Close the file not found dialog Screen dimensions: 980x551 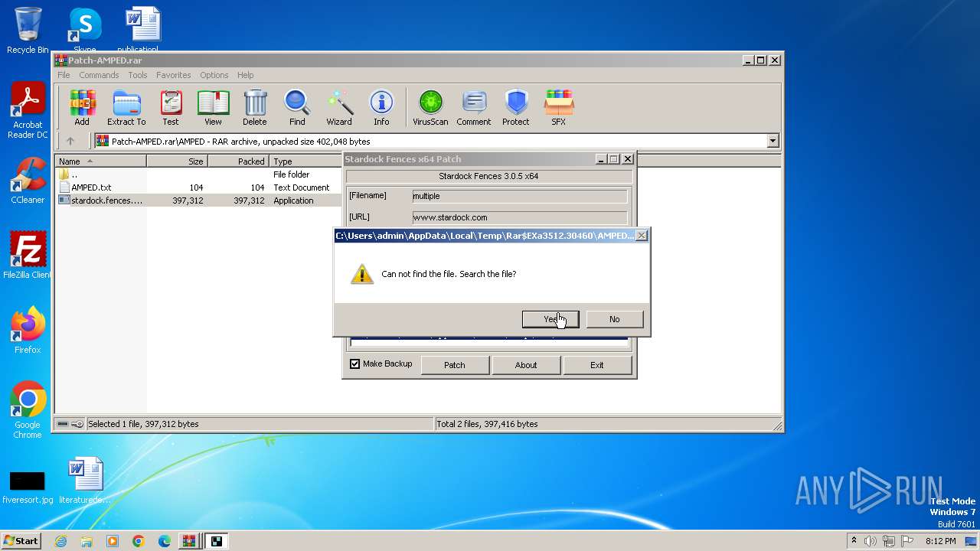pos(642,236)
